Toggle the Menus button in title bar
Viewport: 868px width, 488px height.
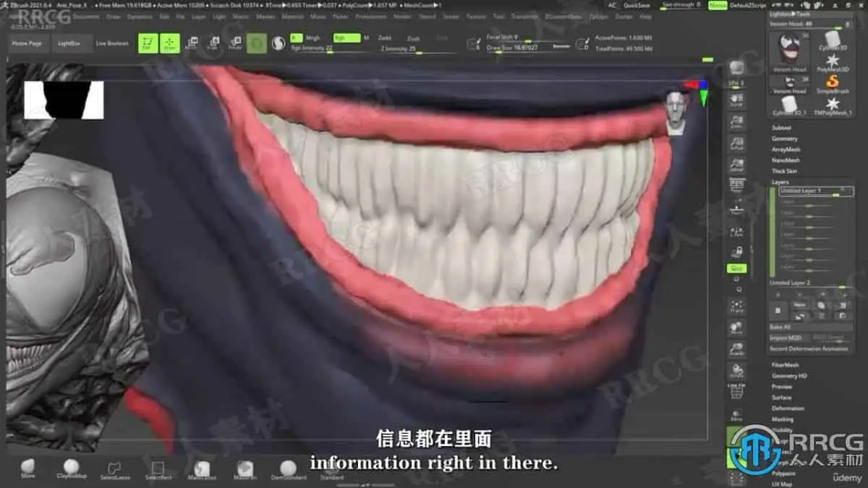[718, 5]
